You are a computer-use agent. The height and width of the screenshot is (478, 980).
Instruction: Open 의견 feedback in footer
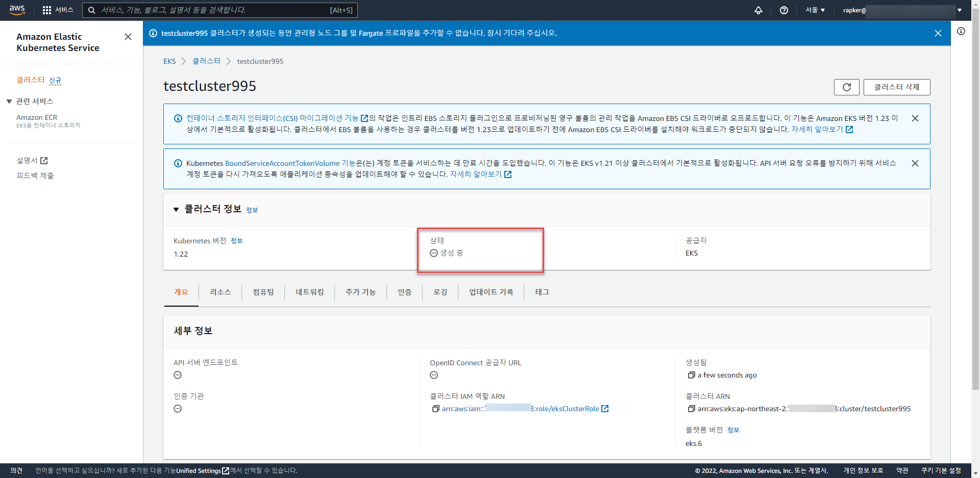(x=16, y=471)
